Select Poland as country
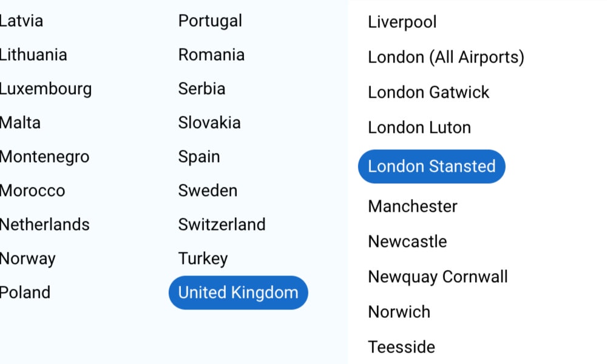The width and height of the screenshot is (607, 364). click(25, 292)
